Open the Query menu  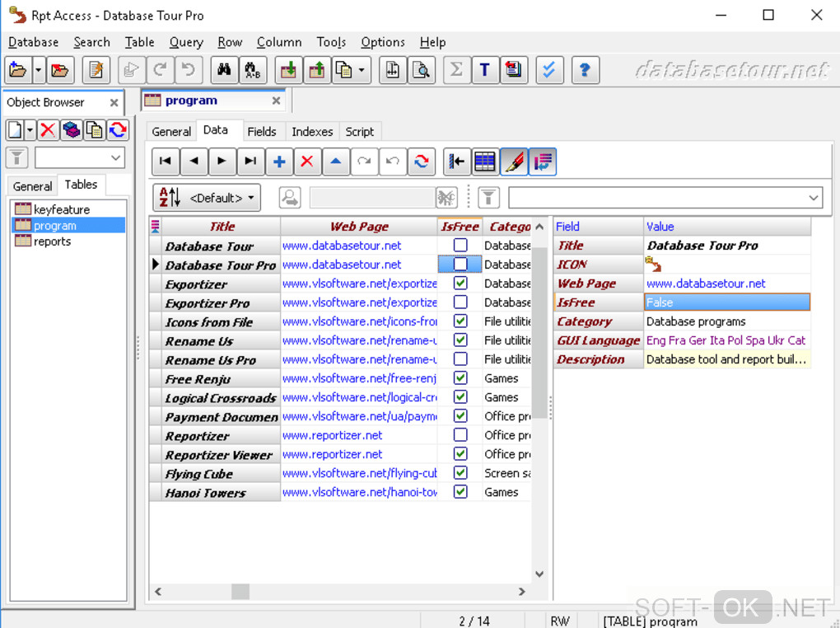(x=186, y=42)
